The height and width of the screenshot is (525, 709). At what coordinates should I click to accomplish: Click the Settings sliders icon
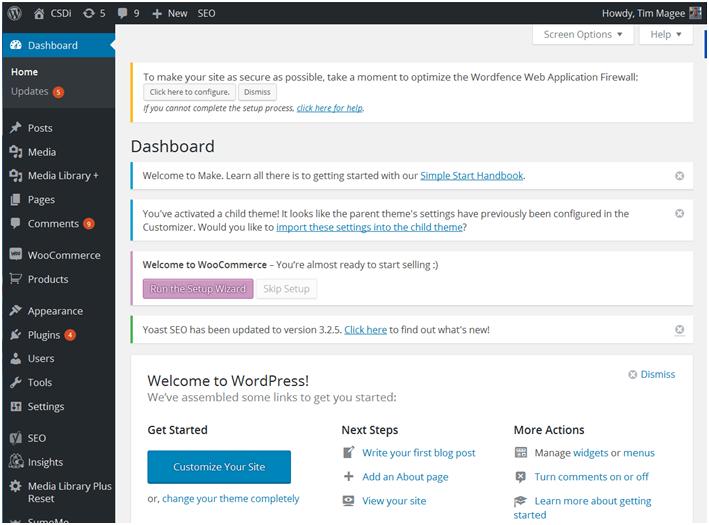point(16,406)
